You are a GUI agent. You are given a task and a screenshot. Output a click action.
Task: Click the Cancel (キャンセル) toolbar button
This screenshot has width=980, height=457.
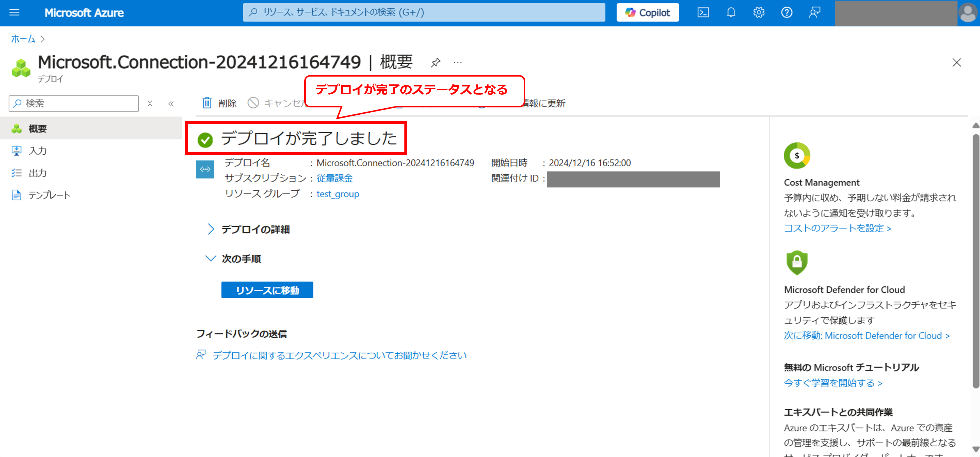277,103
